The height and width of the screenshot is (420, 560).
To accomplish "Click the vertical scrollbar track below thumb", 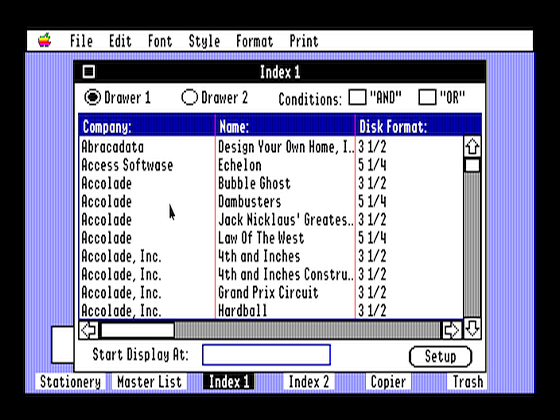I will point(472,246).
